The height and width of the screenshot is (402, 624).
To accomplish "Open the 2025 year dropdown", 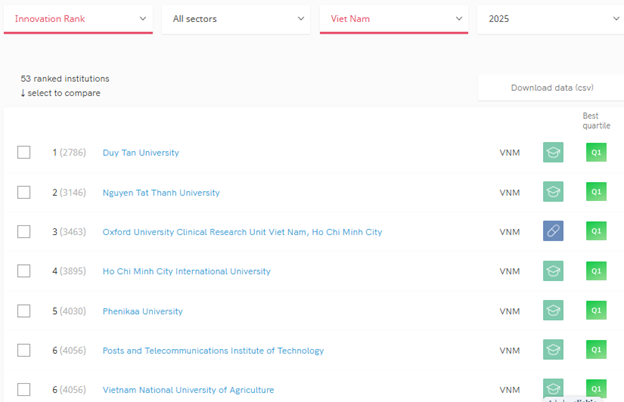I will click(x=551, y=19).
